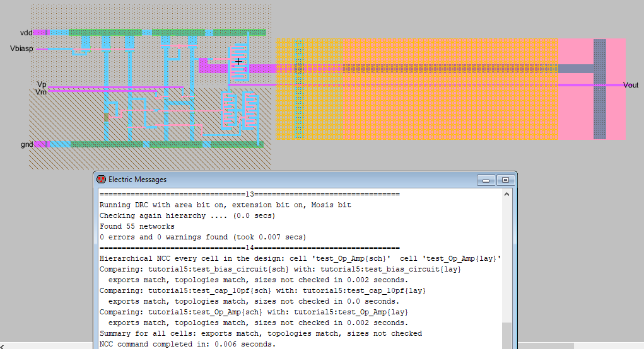Click the magenta gnd pin at rail start
This screenshot has width=644, height=349.
(x=42, y=144)
